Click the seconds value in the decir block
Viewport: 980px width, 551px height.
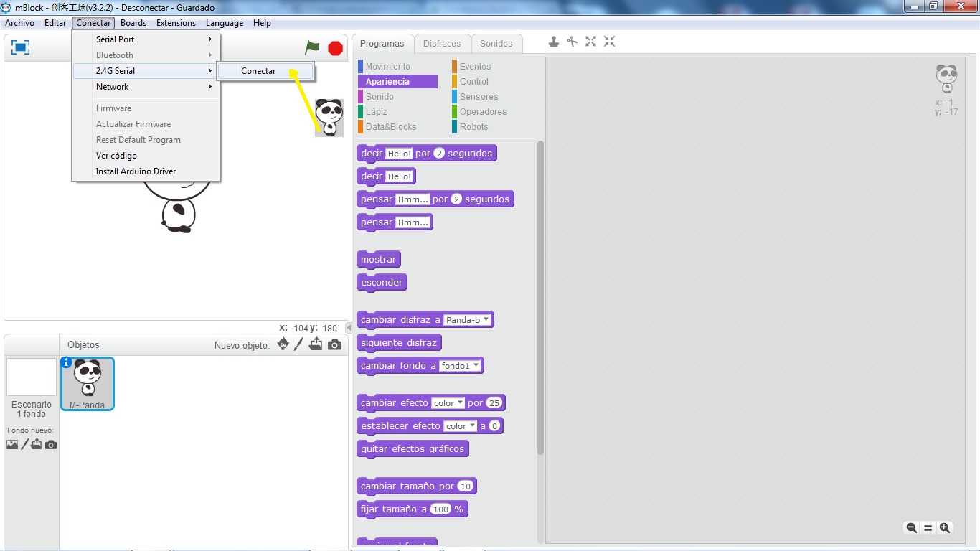pos(440,154)
